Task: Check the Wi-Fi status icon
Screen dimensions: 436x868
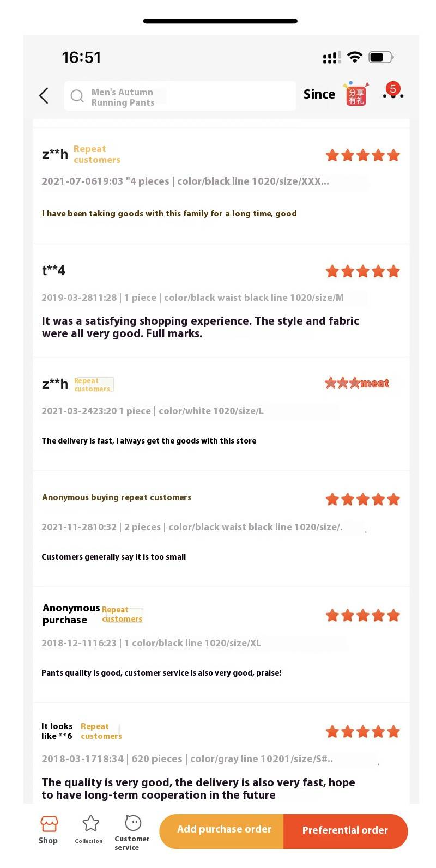Action: click(x=355, y=57)
